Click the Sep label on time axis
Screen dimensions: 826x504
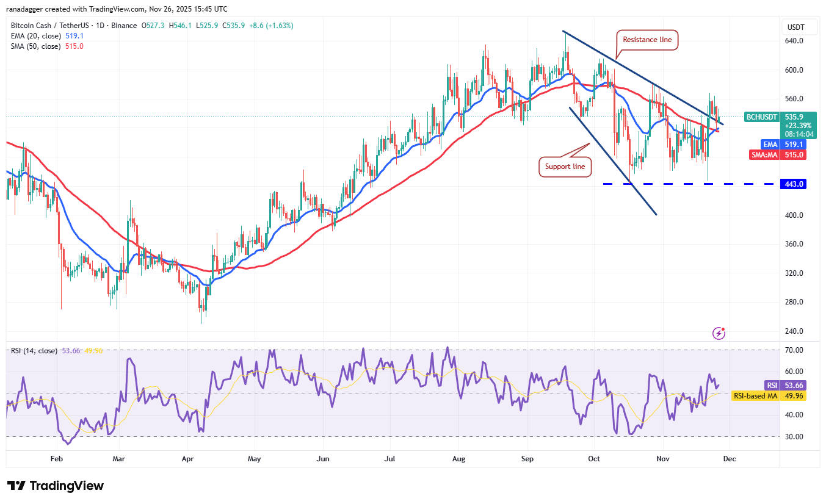pos(528,458)
